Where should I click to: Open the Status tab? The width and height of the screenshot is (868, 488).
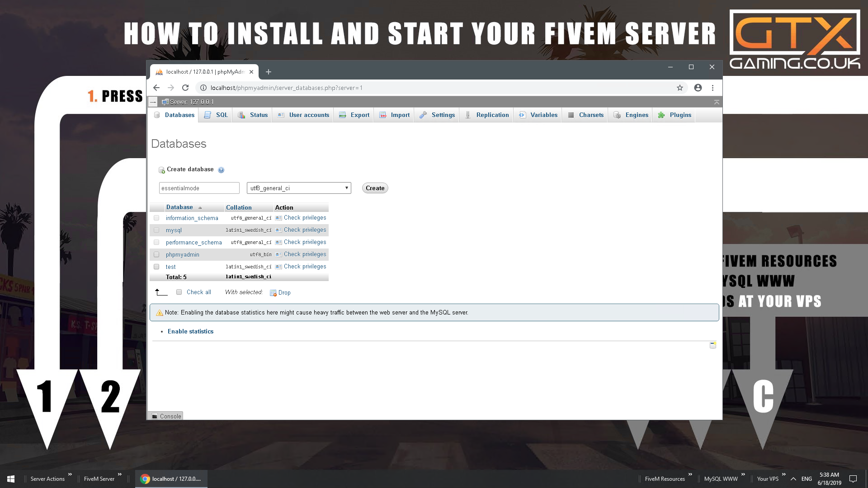(253, 115)
